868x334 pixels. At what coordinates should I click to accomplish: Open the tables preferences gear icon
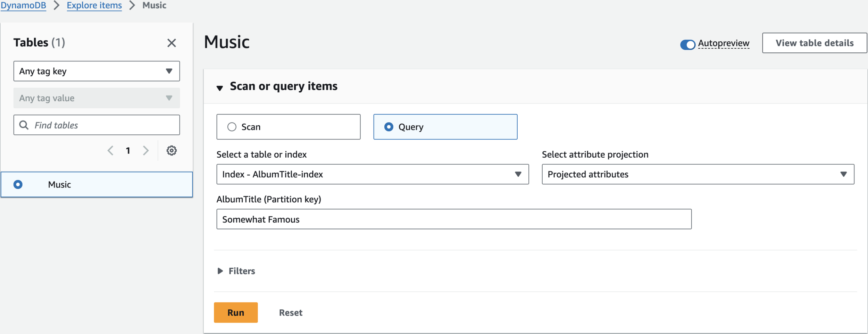172,151
